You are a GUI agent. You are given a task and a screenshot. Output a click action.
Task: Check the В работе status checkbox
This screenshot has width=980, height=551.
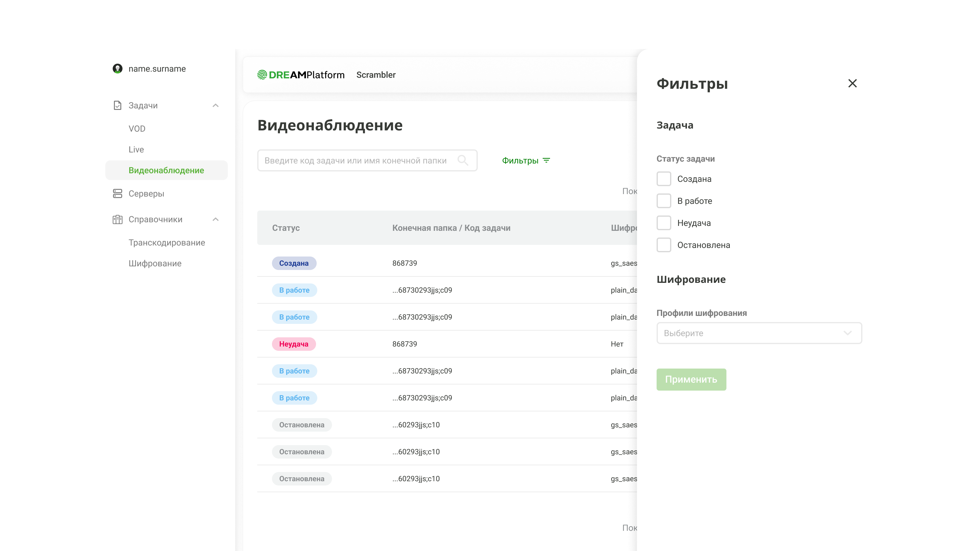[663, 201]
